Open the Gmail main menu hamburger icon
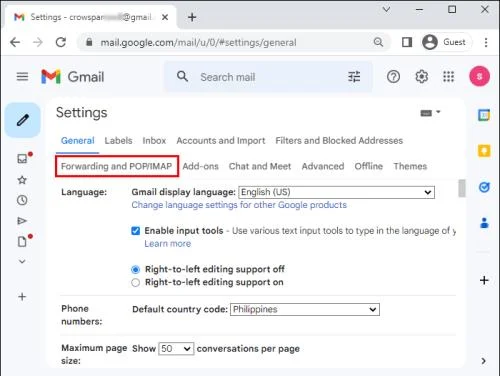Screen dimensions: 500x376 point(22,77)
